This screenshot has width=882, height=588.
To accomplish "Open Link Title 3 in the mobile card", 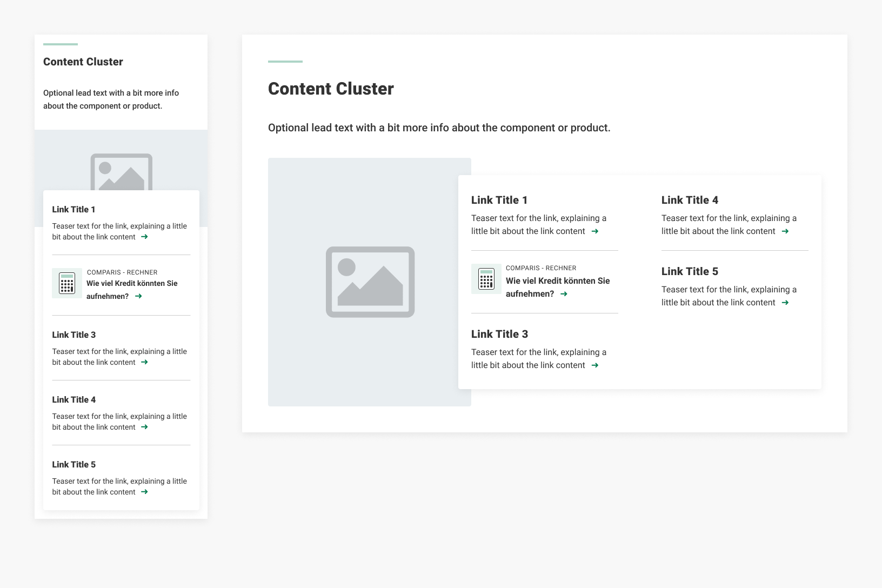I will 74,335.
